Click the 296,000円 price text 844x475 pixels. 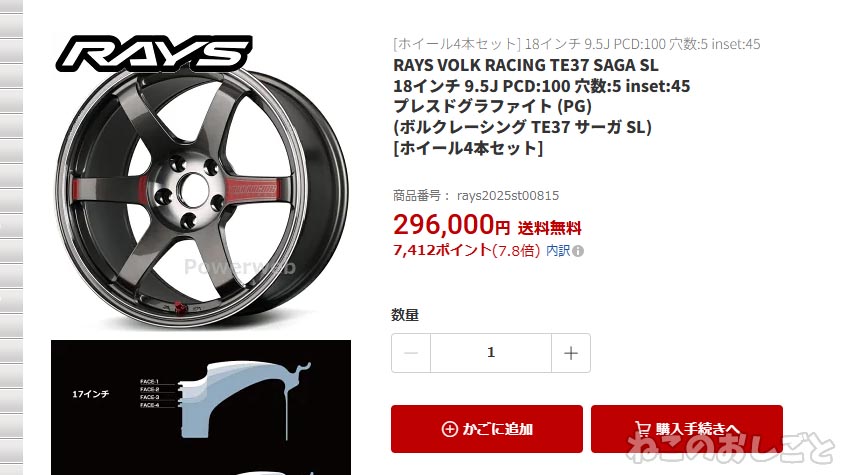451,225
